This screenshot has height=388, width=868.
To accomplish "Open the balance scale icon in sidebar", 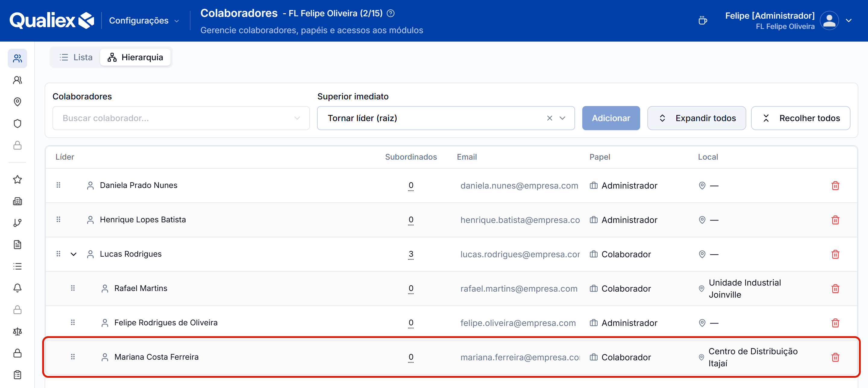I will pos(17,331).
